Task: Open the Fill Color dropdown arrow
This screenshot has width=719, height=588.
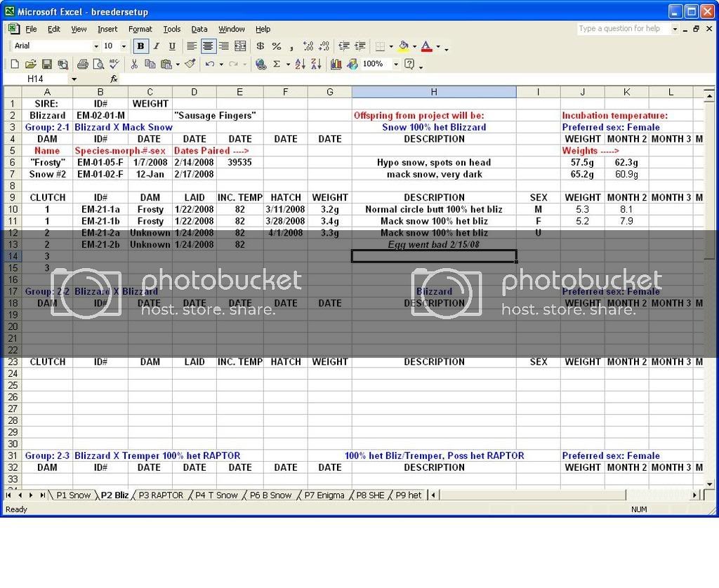Action: tap(413, 46)
